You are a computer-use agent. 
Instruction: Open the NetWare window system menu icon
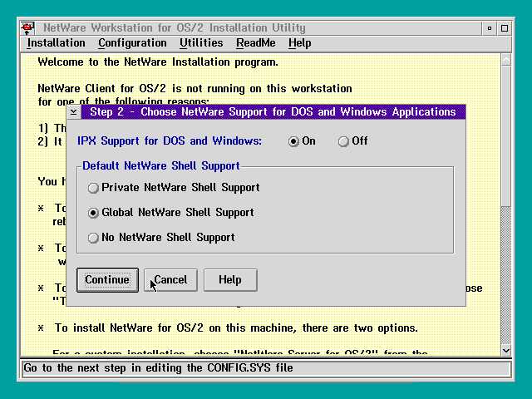click(x=27, y=27)
